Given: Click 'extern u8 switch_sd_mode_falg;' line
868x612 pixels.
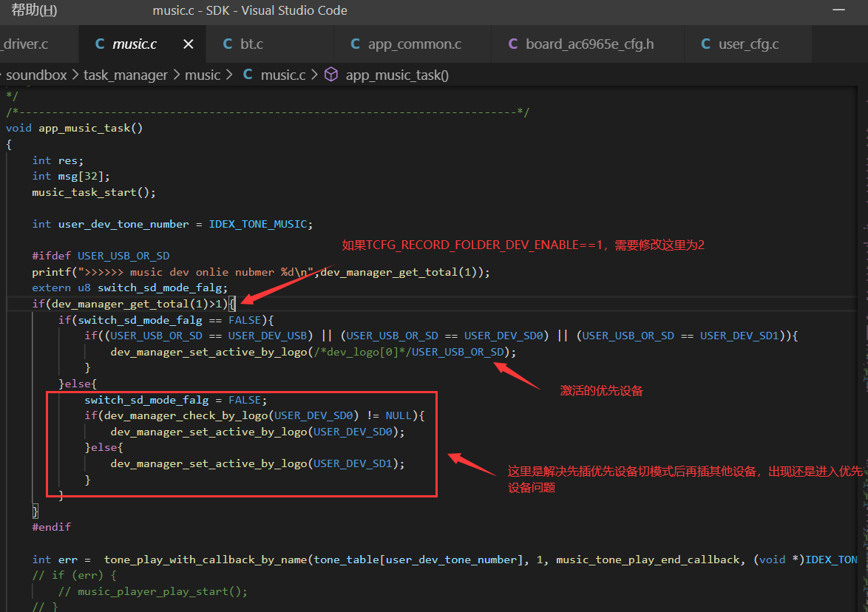Looking at the screenshot, I should tap(129, 288).
